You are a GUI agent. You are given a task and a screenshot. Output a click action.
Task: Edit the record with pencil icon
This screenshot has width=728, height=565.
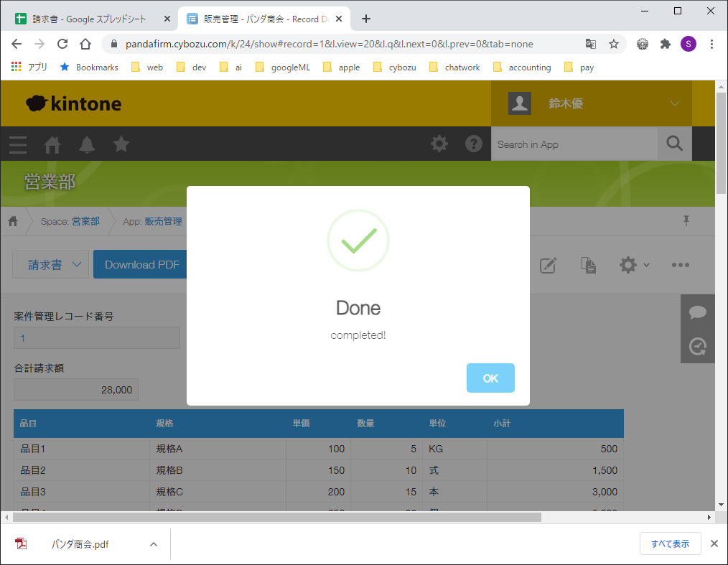pos(548,265)
